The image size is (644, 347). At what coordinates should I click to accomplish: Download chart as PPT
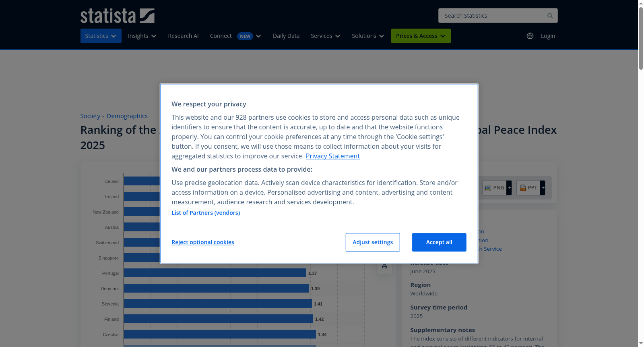click(528, 188)
